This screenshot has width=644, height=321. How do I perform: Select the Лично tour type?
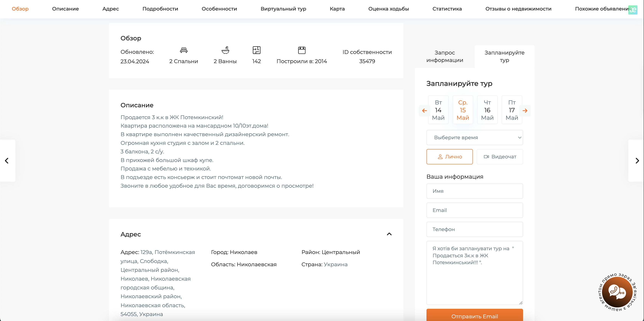point(449,157)
